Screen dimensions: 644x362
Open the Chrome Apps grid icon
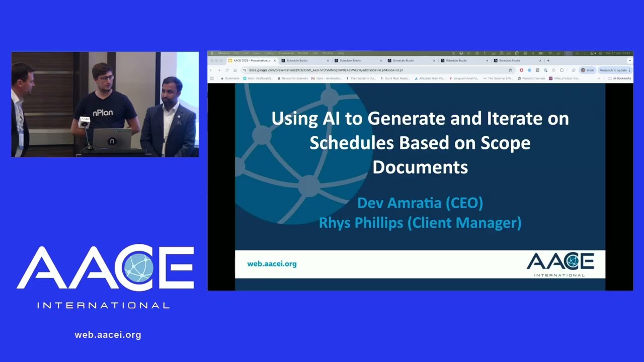coord(212,78)
